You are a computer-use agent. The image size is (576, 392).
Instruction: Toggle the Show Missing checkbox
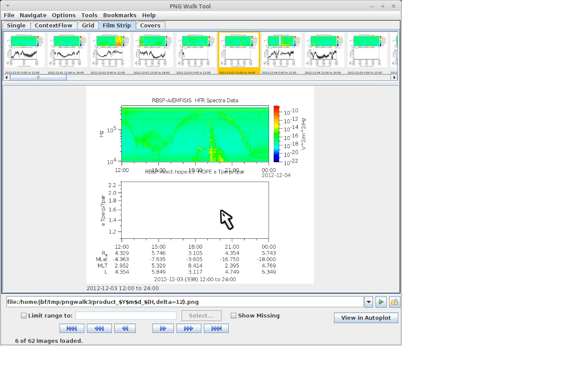point(233,316)
